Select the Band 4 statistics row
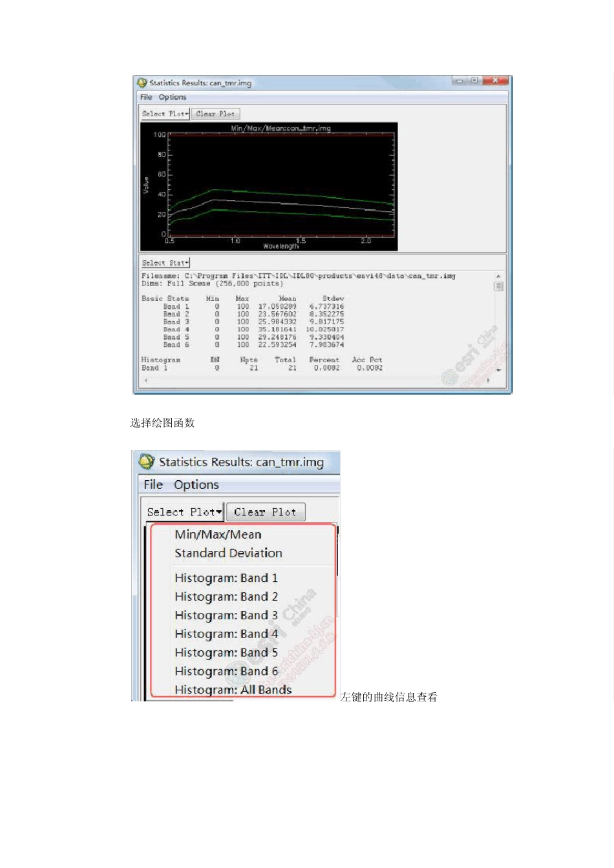The width and height of the screenshot is (614, 868). tap(253, 329)
